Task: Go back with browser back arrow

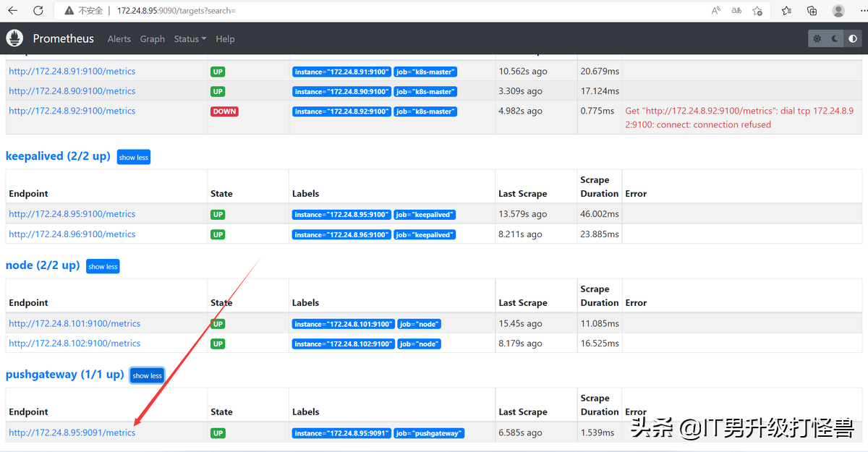Action: point(13,11)
